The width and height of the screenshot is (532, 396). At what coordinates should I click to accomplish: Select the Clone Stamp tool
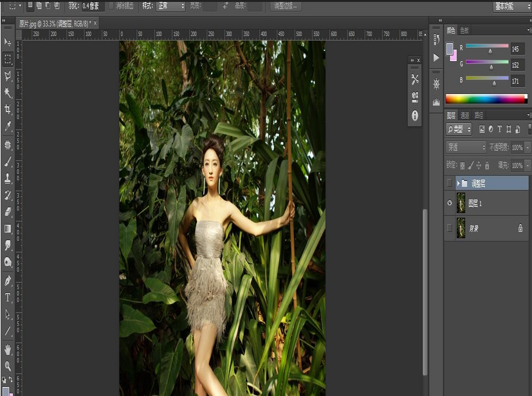point(8,179)
